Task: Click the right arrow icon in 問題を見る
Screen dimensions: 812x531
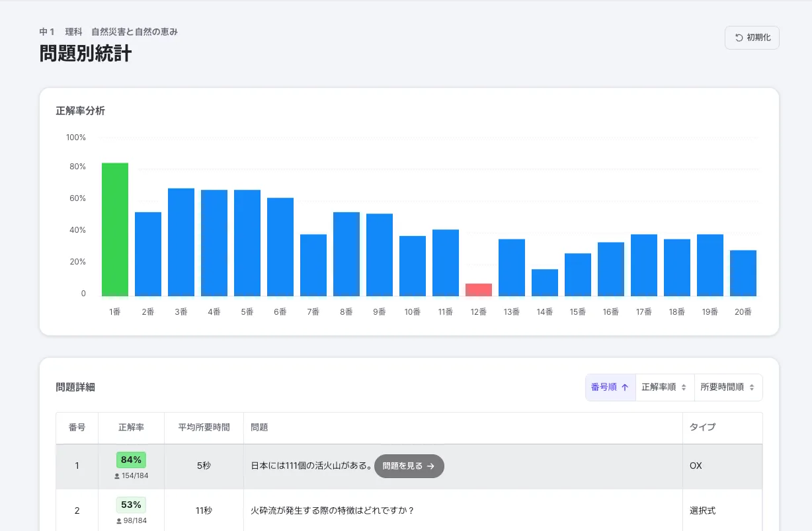Action: tap(430, 466)
